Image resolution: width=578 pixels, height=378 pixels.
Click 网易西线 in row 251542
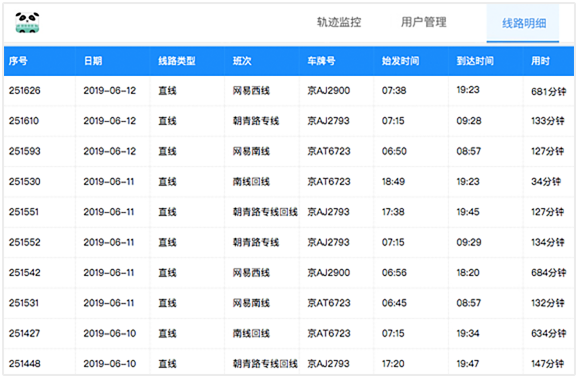point(251,273)
